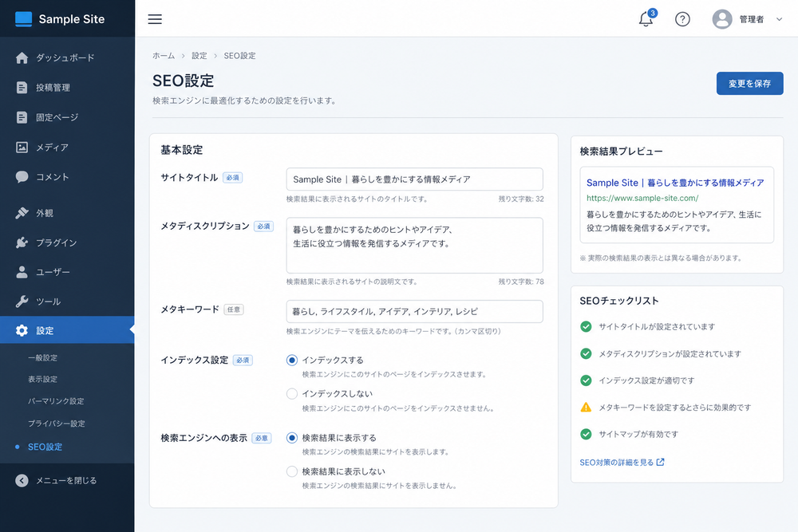798x532 pixels.
Task: Open ダッシュボード in the sidebar
Action: [67, 58]
